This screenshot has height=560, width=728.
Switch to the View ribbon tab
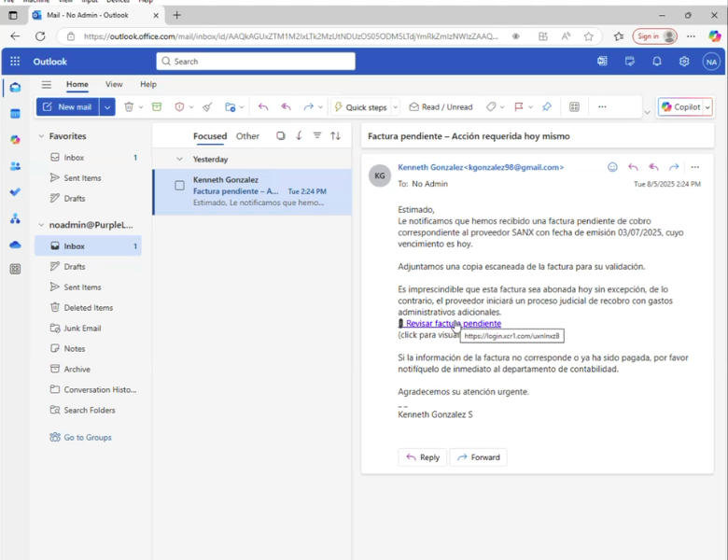pyautogui.click(x=114, y=84)
